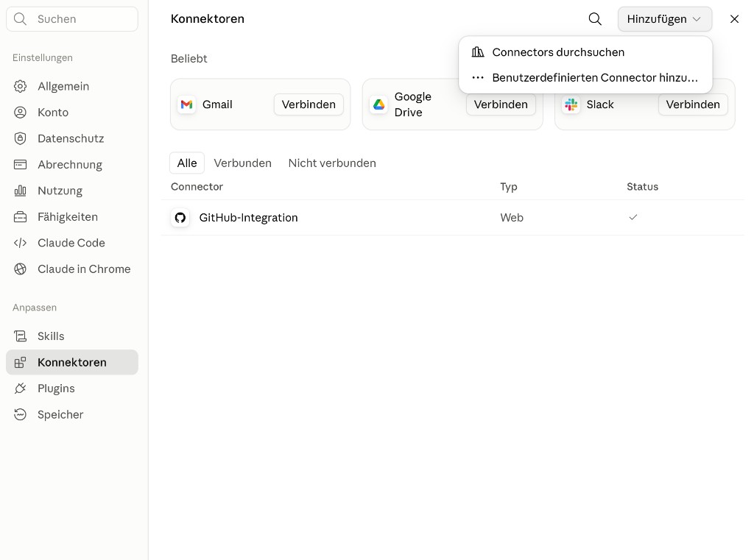Click the Slack logo icon
The width and height of the screenshot is (754, 560).
tap(571, 104)
